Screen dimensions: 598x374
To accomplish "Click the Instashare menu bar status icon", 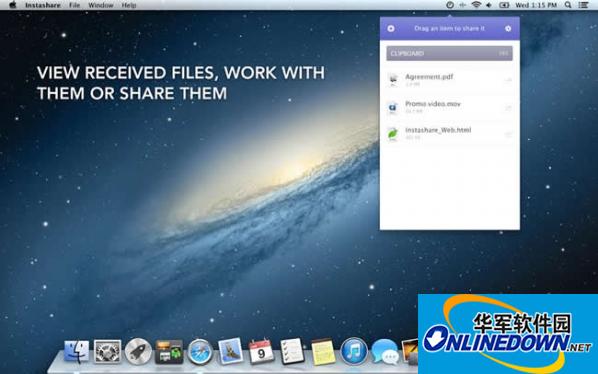I will tap(450, 5).
